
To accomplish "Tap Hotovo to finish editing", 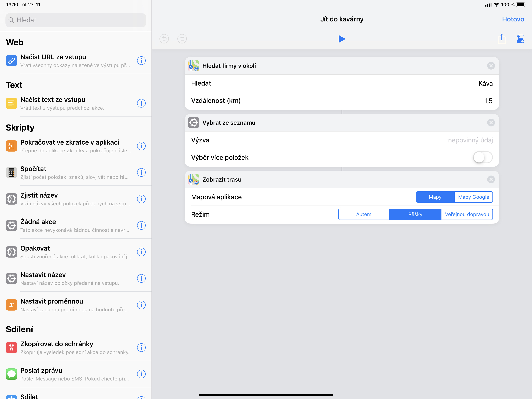I will tap(513, 19).
